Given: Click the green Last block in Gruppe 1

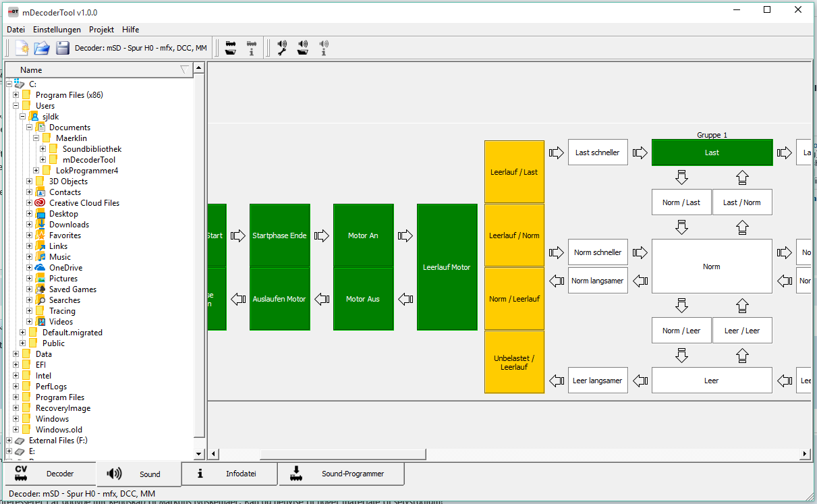Looking at the screenshot, I should 712,152.
